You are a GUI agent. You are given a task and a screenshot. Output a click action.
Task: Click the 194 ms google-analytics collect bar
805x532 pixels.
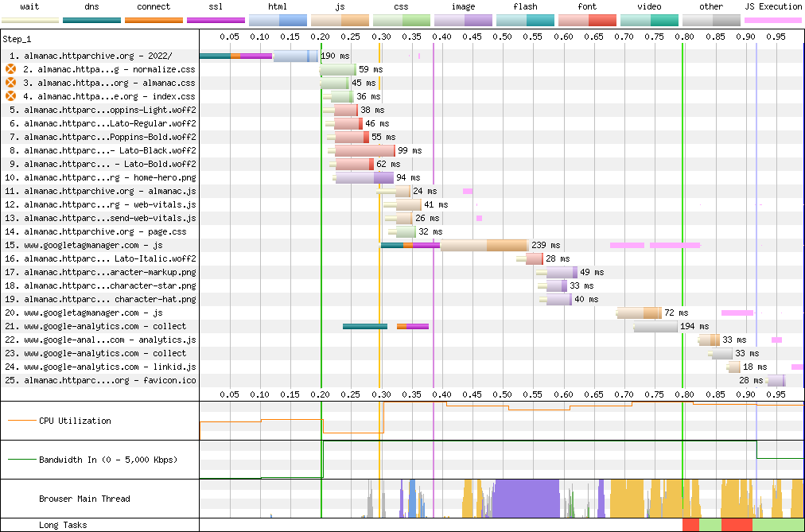(655, 326)
